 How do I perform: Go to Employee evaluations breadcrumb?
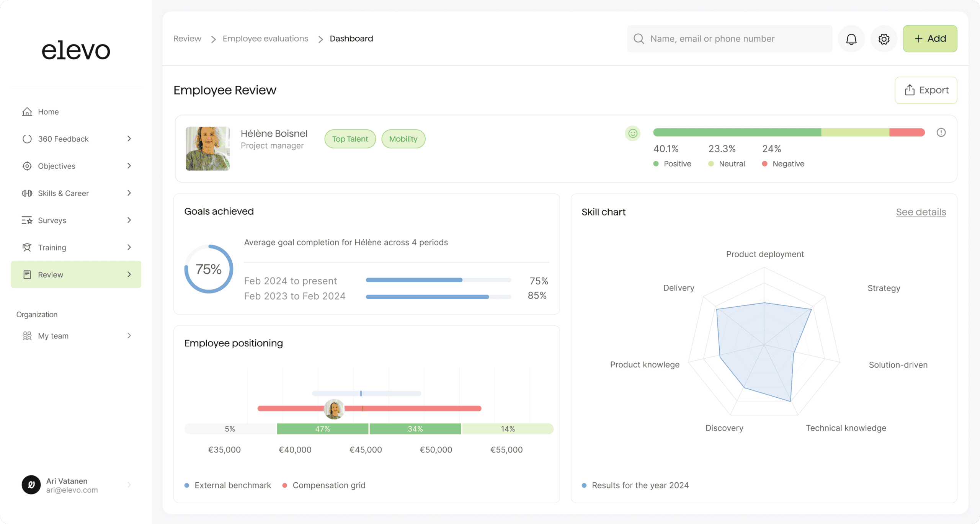pos(265,39)
